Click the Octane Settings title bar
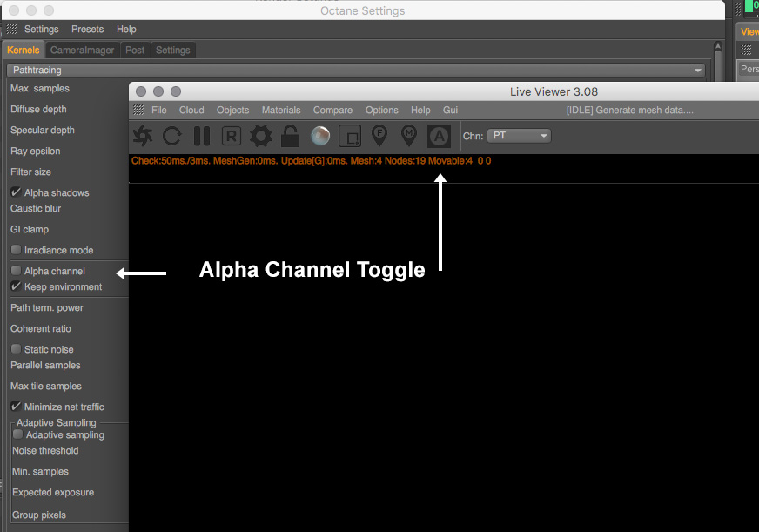This screenshot has width=759, height=532. tap(363, 10)
